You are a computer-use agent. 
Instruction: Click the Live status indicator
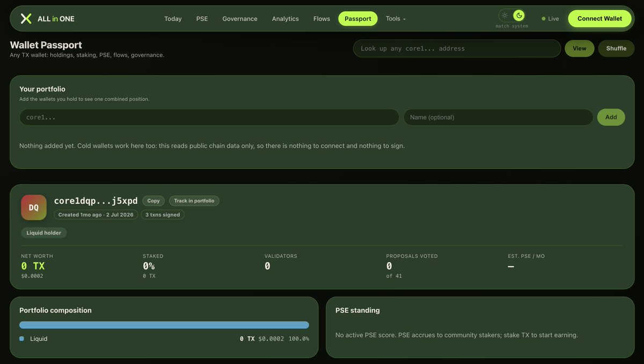pos(550,19)
